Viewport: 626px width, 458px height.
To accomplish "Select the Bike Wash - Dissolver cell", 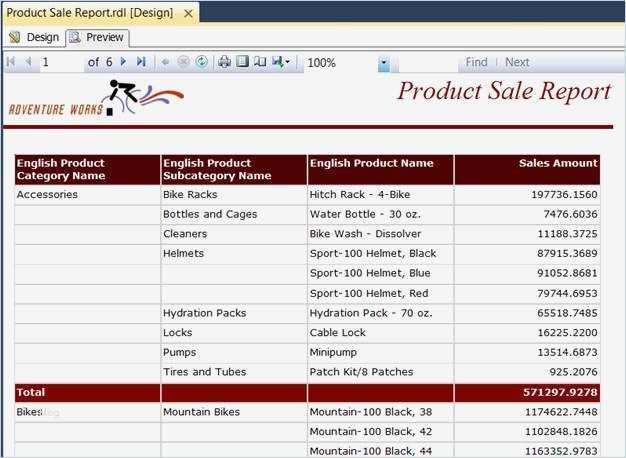I will tap(380, 234).
